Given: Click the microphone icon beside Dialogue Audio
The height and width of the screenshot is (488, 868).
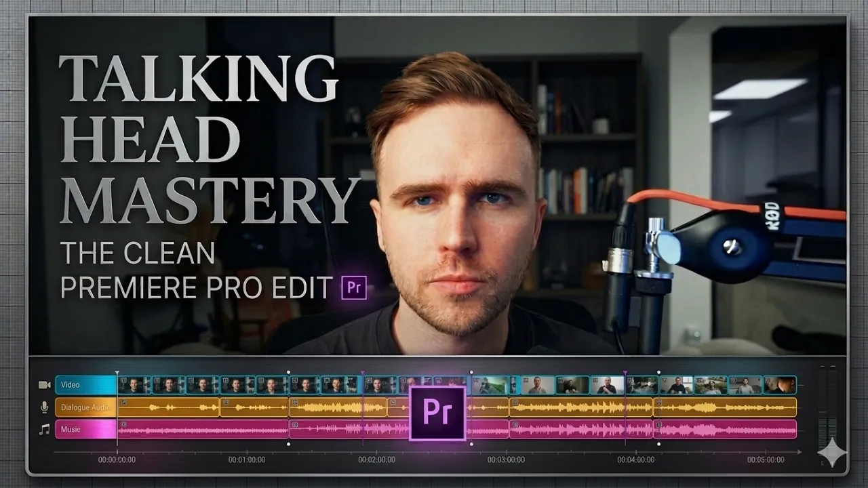Looking at the screenshot, I should [45, 407].
